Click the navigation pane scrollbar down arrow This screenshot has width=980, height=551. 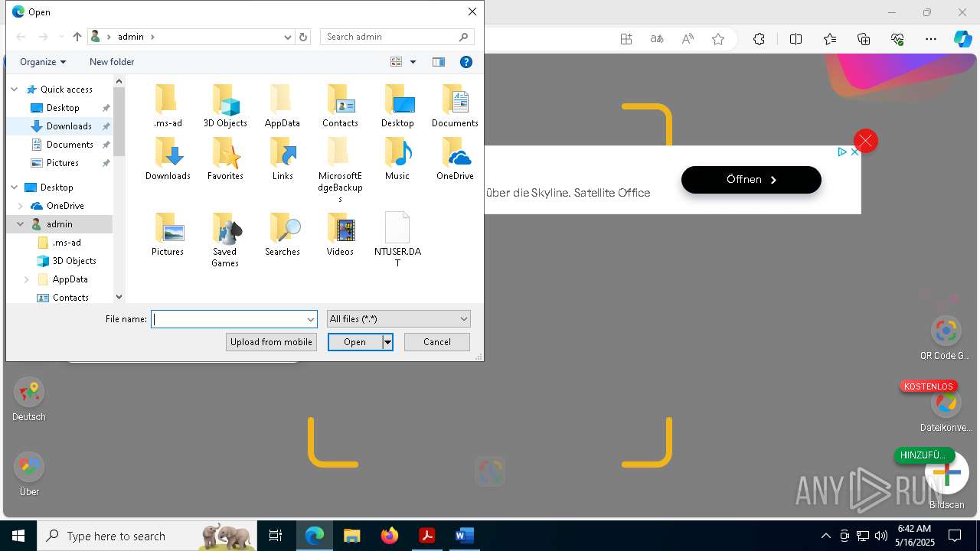coord(119,297)
